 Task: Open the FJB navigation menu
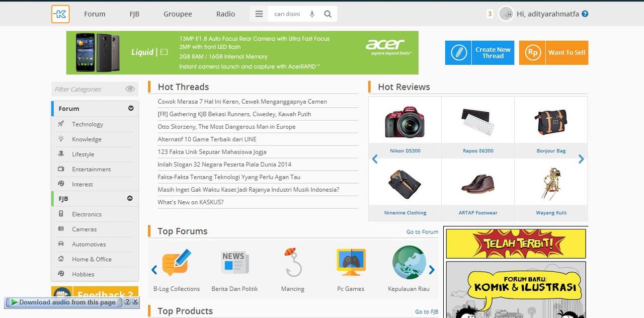coord(134,14)
